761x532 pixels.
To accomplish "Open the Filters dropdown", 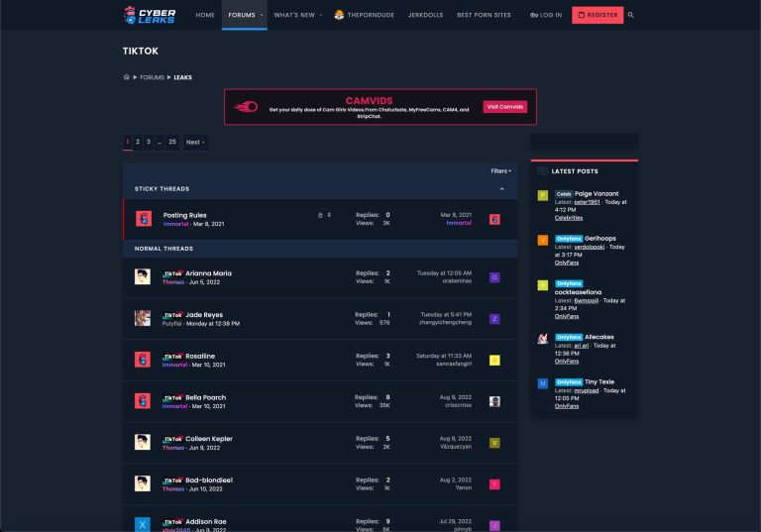I will pyautogui.click(x=500, y=170).
